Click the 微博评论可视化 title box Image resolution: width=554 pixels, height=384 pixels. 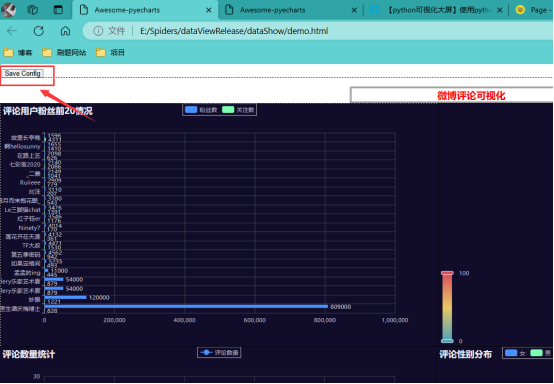point(452,95)
